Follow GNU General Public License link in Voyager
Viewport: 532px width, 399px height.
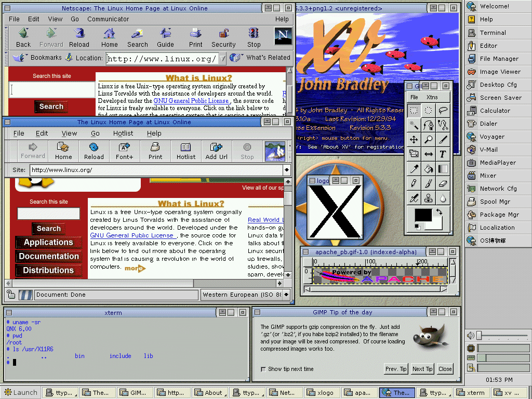point(131,235)
